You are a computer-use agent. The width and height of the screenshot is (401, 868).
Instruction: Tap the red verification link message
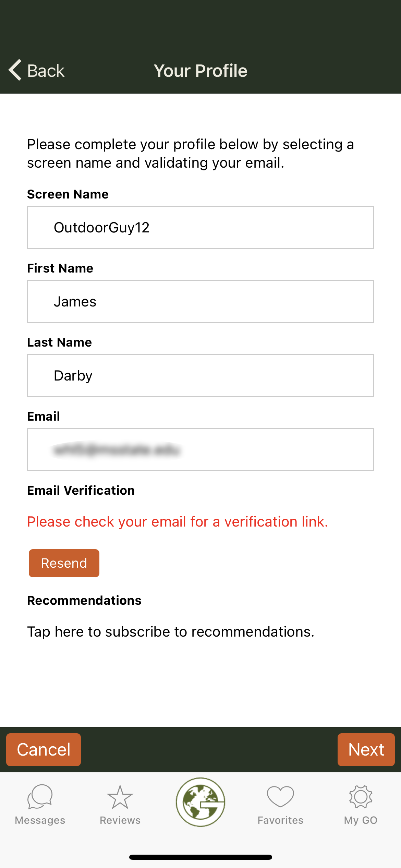tap(178, 522)
